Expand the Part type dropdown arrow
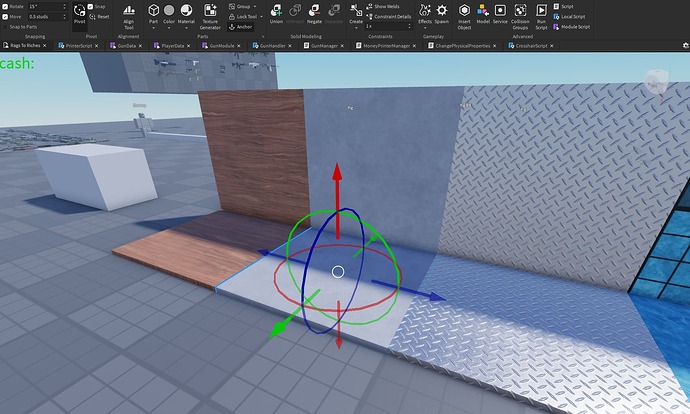 click(x=153, y=28)
